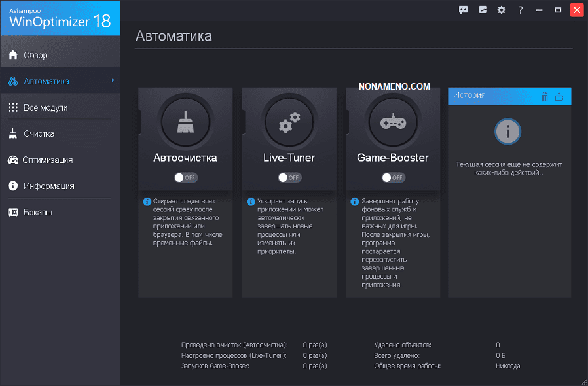Select Очистка in the sidebar
This screenshot has width=588, height=386.
(39, 133)
